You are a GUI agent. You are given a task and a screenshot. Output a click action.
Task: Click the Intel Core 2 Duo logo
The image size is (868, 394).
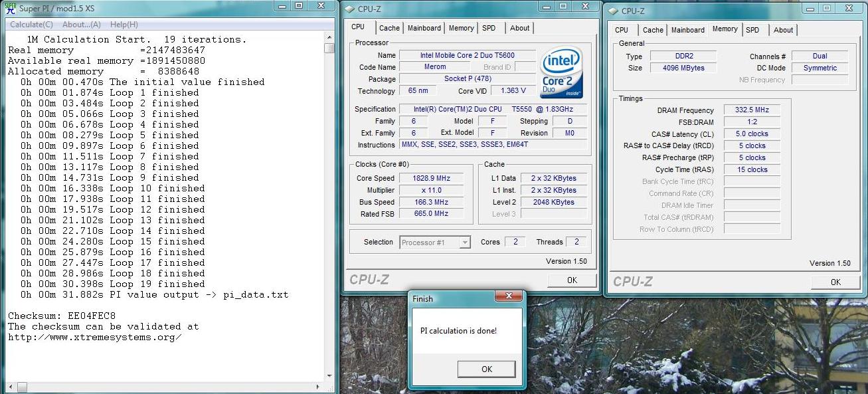pos(562,72)
